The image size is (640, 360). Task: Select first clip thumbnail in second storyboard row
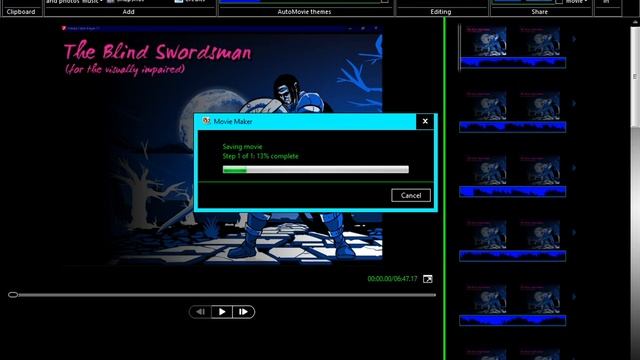pos(486,106)
